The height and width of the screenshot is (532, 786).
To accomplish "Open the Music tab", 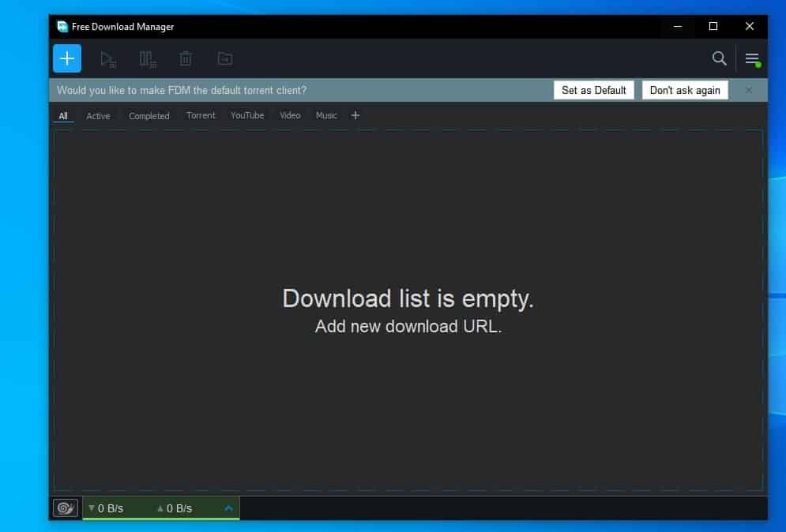I will click(326, 115).
